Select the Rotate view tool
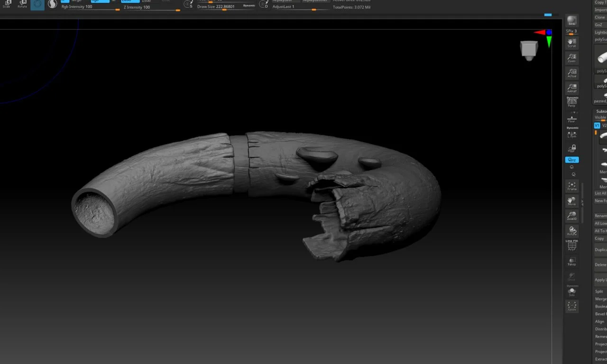The image size is (607, 364). (x=571, y=231)
